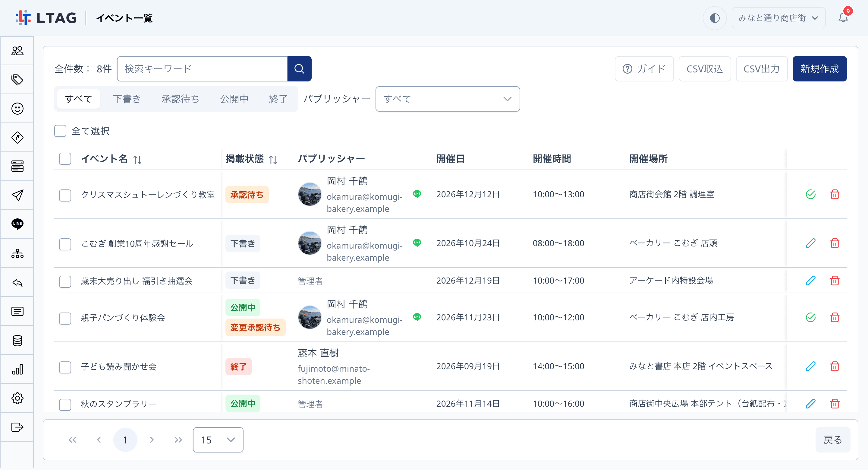Approve クリスマスシュトーレンづくり教室 with green check icon
This screenshot has width=868, height=470.
coord(810,195)
